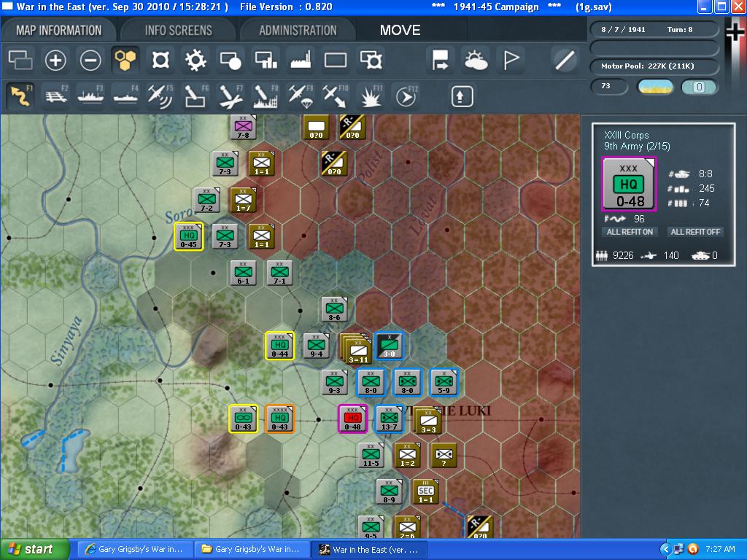This screenshot has height=560, width=747.
Task: Select the 6-1 infantry unit
Action: (x=244, y=273)
